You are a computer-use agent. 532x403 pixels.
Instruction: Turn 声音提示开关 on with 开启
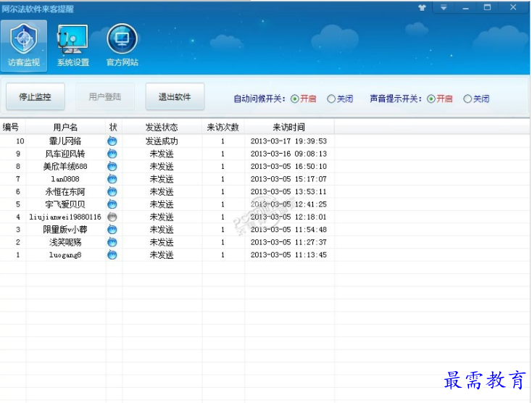[x=440, y=99]
